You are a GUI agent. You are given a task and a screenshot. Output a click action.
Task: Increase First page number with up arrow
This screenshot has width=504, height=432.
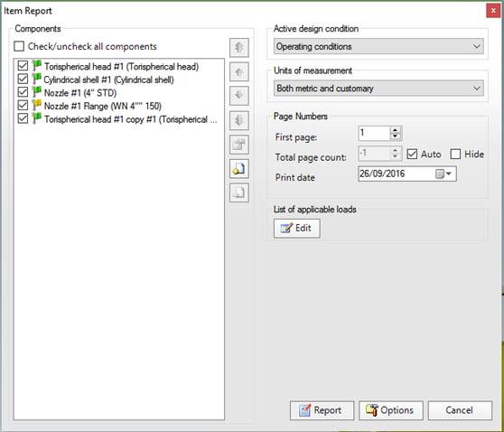pos(396,130)
